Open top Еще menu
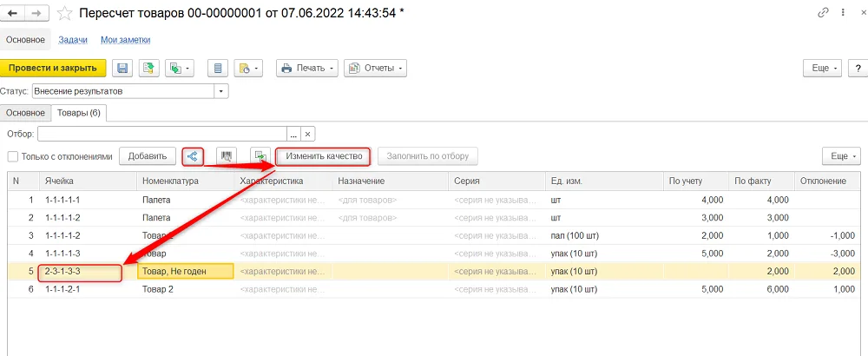 (x=823, y=68)
